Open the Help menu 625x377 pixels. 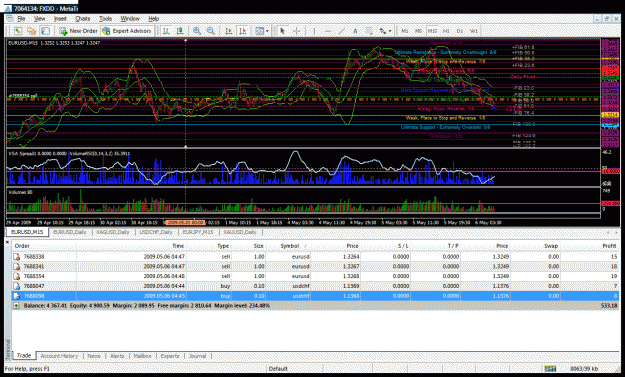coord(153,18)
